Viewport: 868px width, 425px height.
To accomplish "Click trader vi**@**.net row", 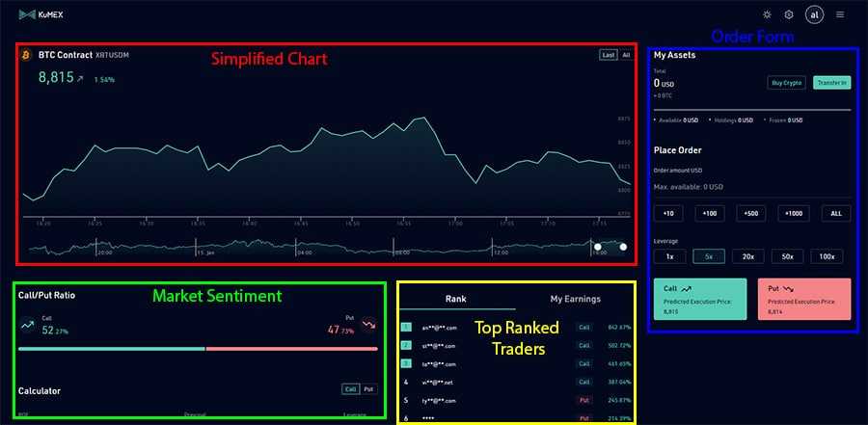I will coord(516,382).
